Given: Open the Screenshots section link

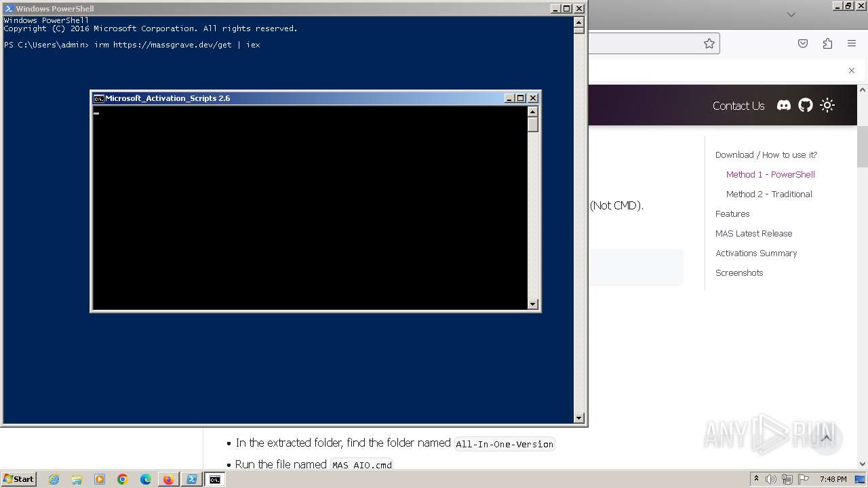Looking at the screenshot, I should [739, 272].
